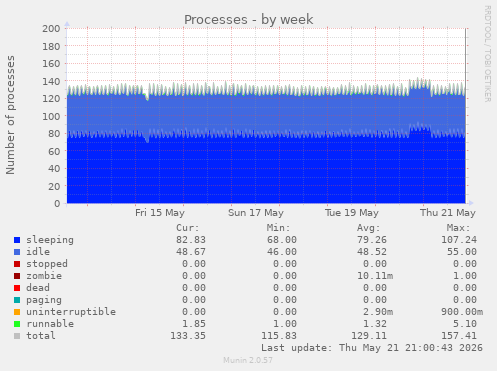The height and width of the screenshot is (371, 497).
Task: Click the 'idle' legend label
Action: tap(38, 252)
